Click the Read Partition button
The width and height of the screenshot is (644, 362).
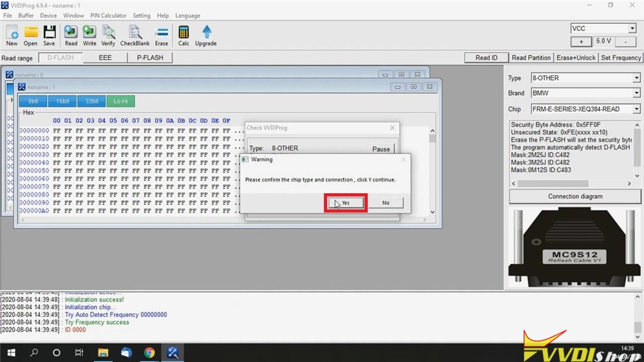(x=531, y=57)
